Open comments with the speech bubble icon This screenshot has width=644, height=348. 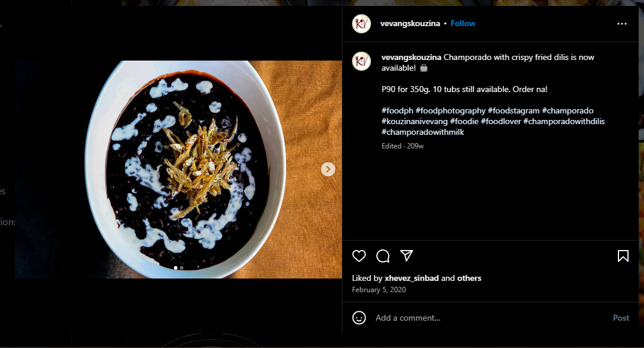(383, 256)
